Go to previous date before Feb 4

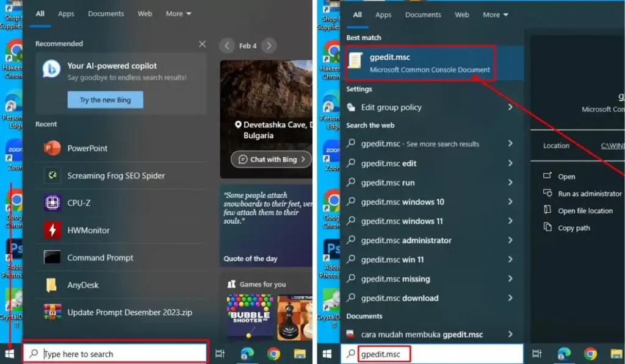coord(227,46)
